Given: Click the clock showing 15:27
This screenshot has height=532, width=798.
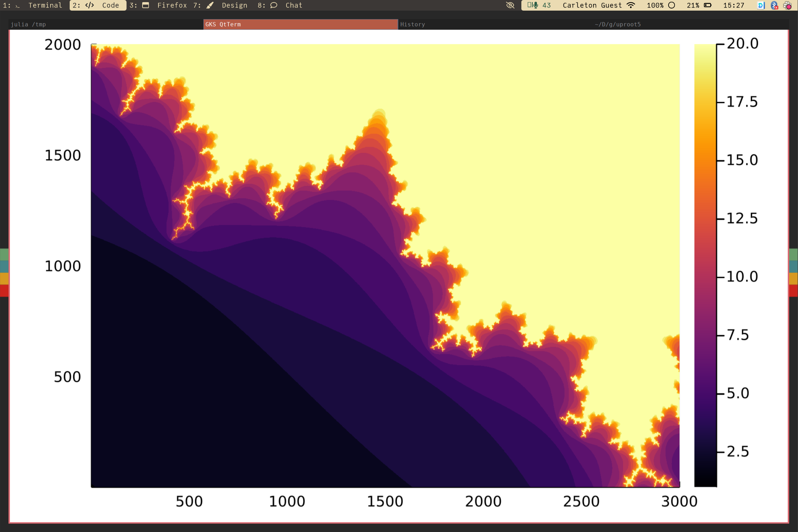Looking at the screenshot, I should [x=734, y=5].
